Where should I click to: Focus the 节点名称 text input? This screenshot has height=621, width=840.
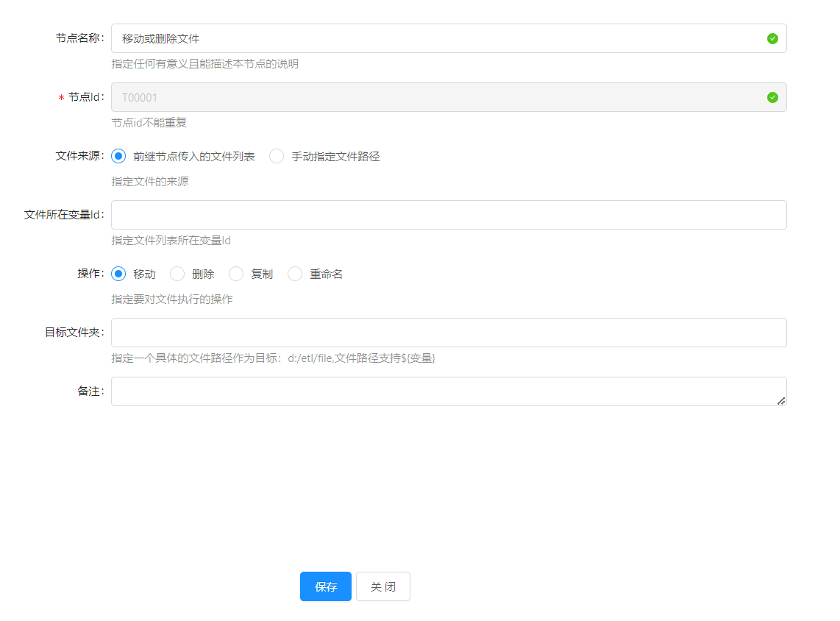pos(441,38)
